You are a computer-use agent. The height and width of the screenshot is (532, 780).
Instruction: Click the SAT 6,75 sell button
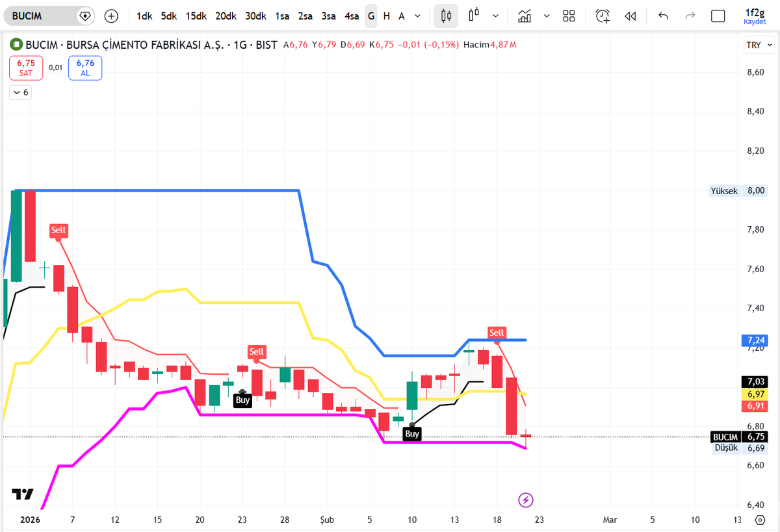(26, 68)
